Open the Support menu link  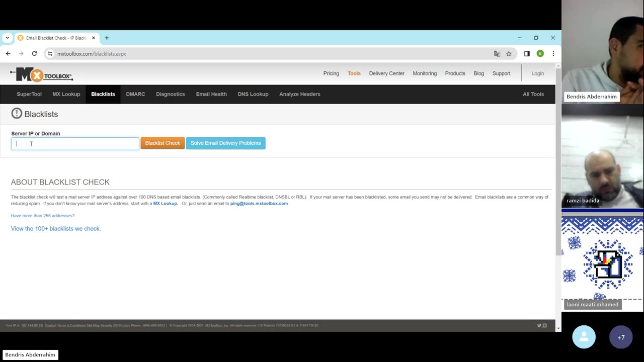[501, 73]
